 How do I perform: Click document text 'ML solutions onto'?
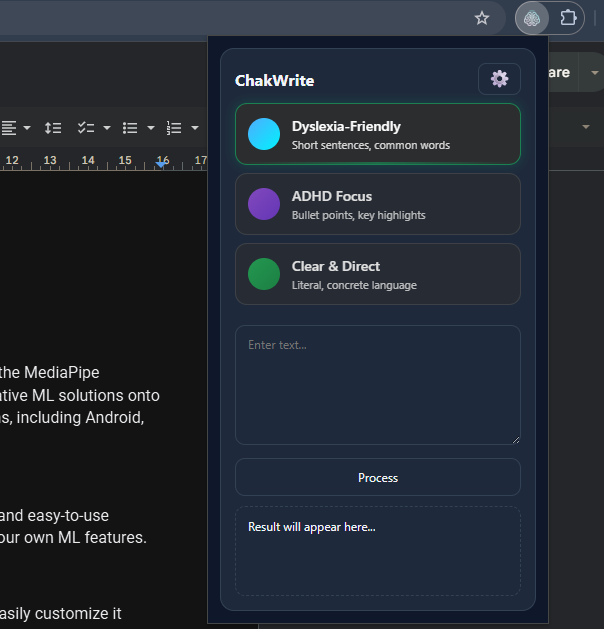(x=96, y=396)
